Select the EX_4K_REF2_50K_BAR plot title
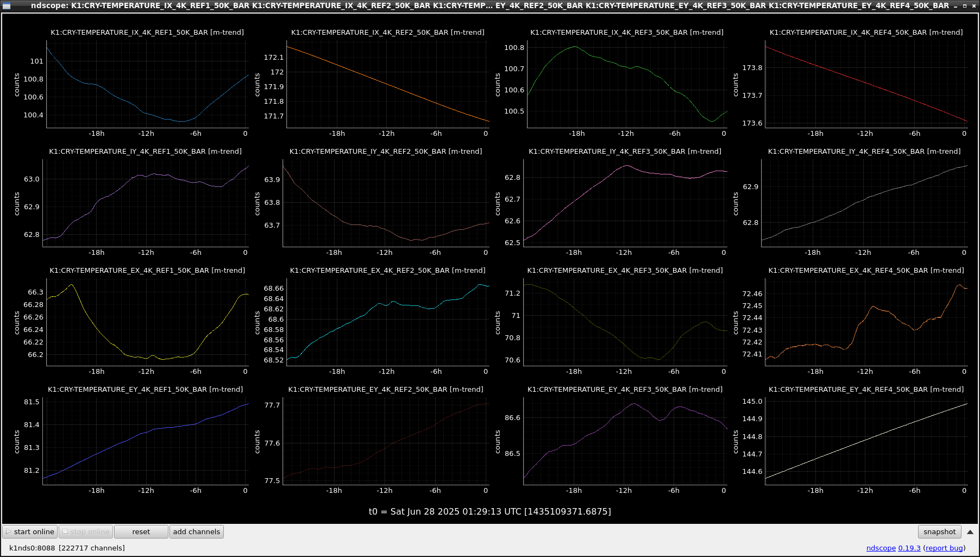This screenshot has width=980, height=557. [388, 270]
